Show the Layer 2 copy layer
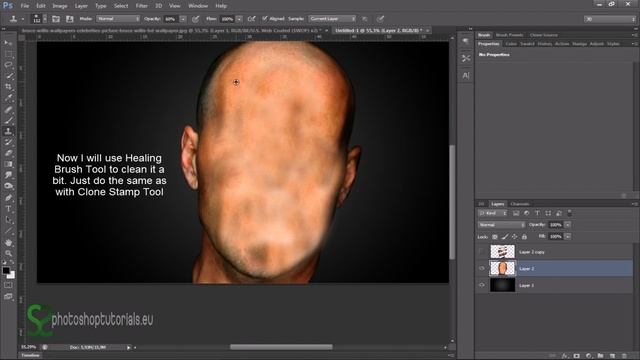The height and width of the screenshot is (360, 640). 482,252
